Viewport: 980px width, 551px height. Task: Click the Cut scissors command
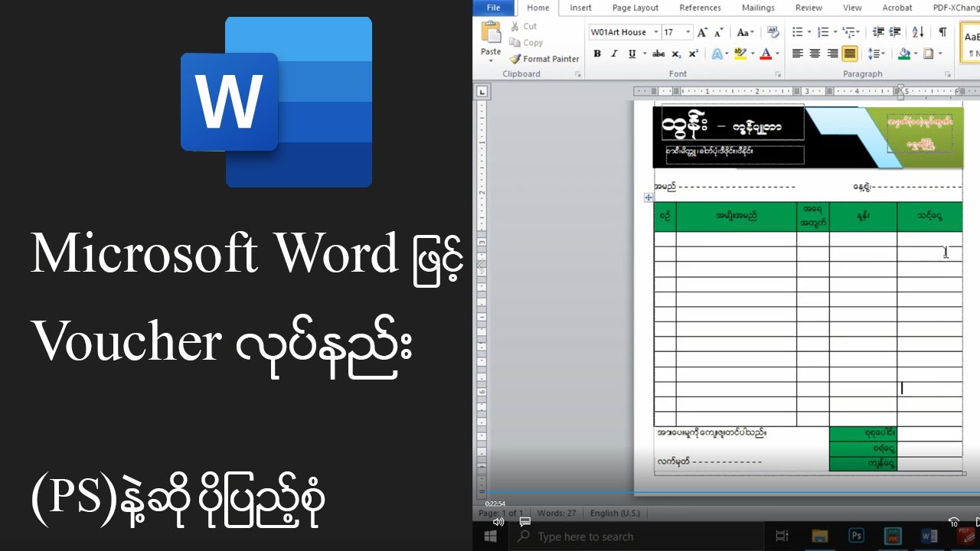(524, 26)
